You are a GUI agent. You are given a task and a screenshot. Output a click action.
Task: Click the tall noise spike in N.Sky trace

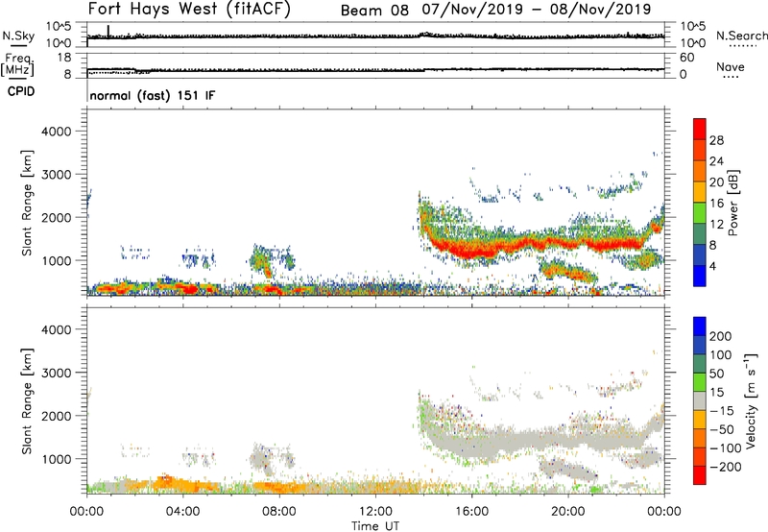(108, 31)
